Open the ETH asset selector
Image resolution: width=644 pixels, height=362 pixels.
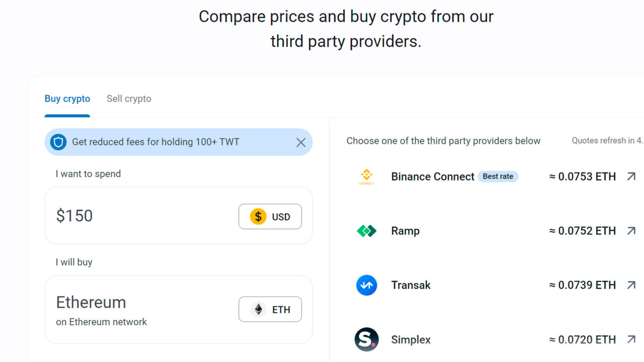pyautogui.click(x=270, y=309)
